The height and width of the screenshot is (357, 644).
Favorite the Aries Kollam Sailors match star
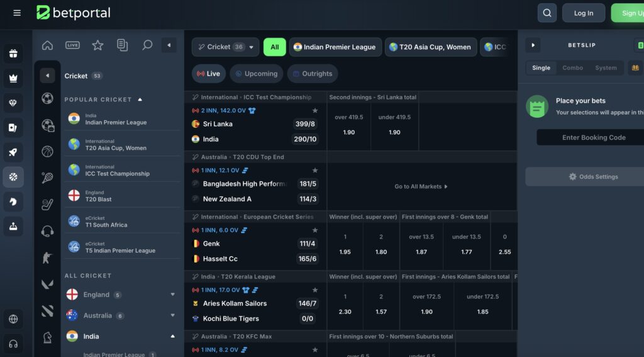coord(315,290)
